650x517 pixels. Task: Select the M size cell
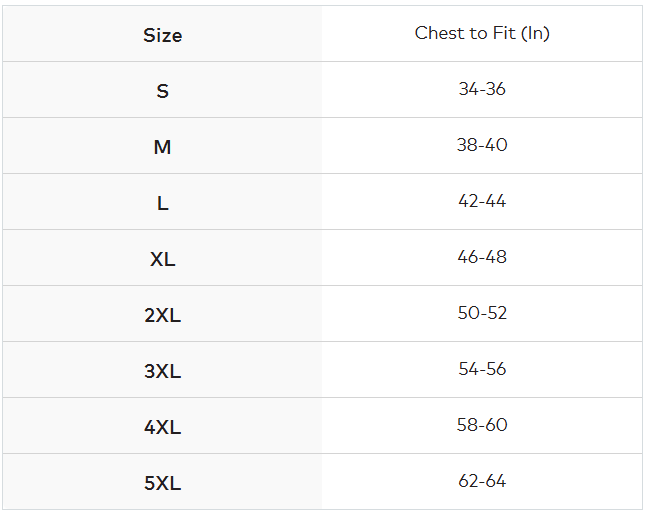coord(162,147)
